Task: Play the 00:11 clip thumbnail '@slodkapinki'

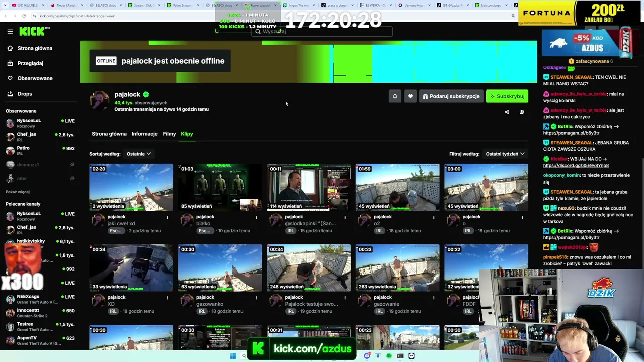Action: click(309, 187)
